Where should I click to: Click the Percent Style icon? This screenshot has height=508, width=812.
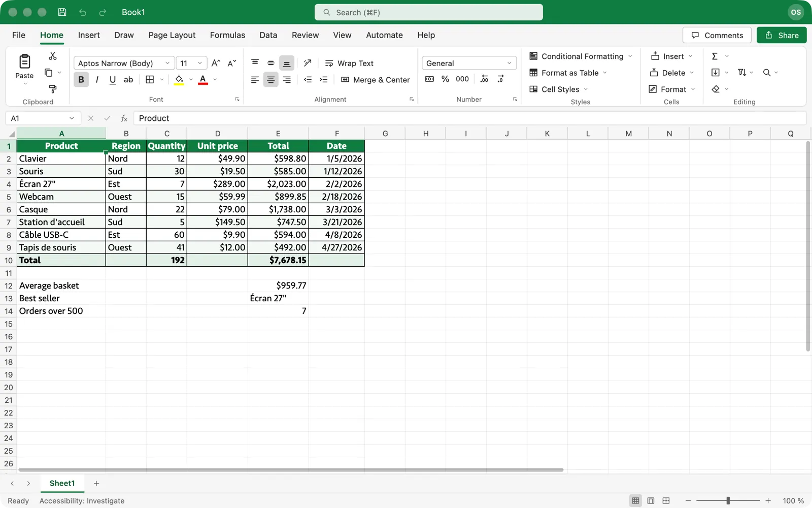445,79
